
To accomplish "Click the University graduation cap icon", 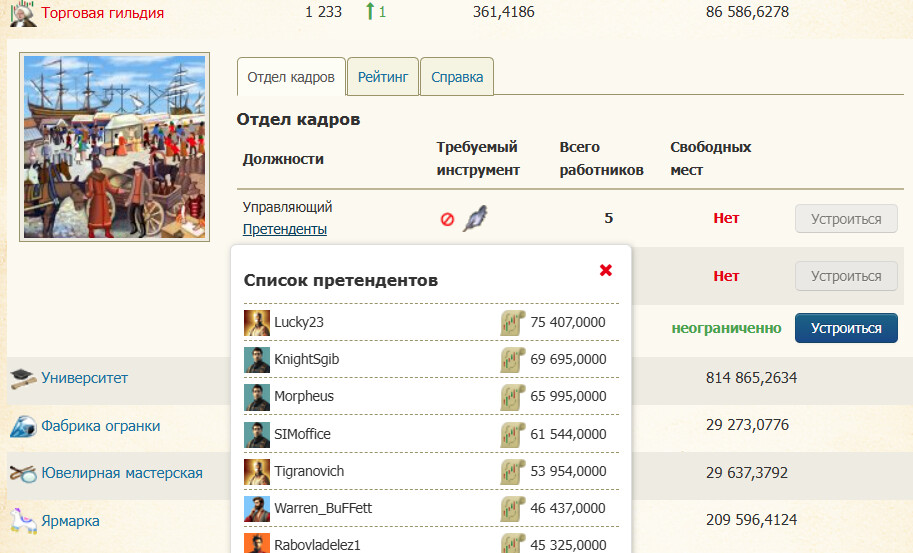I will (22, 378).
